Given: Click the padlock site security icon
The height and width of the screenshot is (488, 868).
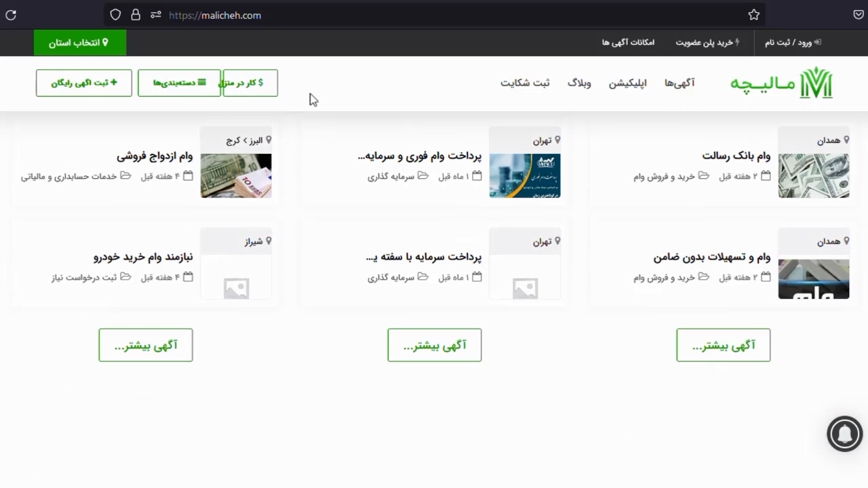Looking at the screenshot, I should click(x=136, y=15).
